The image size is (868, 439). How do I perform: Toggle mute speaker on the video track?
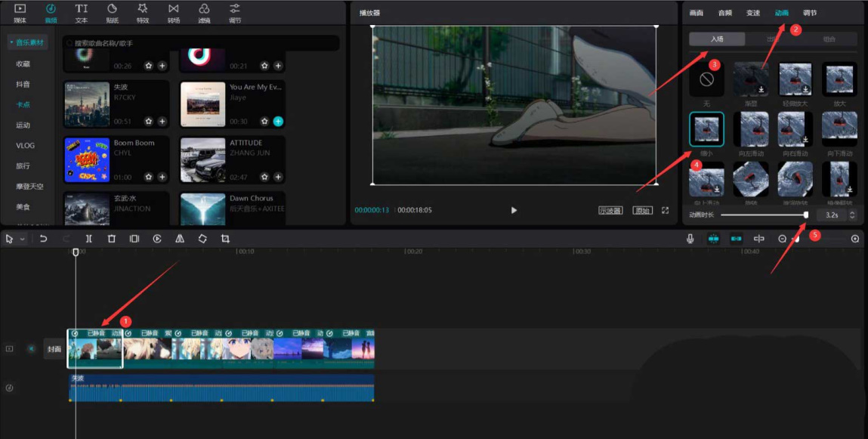click(x=31, y=349)
